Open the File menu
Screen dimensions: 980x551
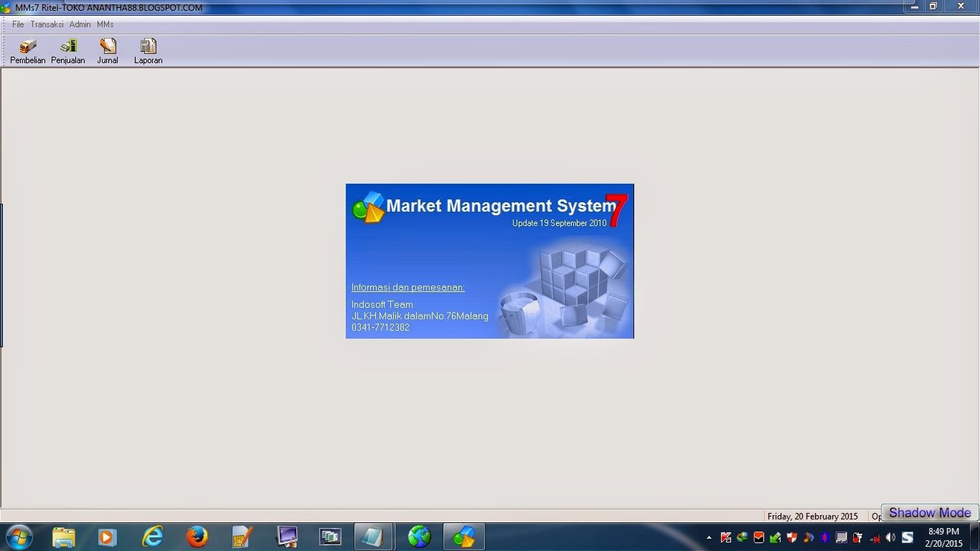coord(18,24)
